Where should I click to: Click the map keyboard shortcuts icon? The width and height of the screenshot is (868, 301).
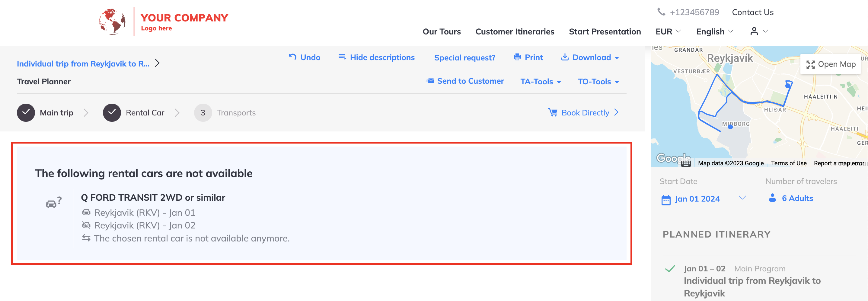686,163
